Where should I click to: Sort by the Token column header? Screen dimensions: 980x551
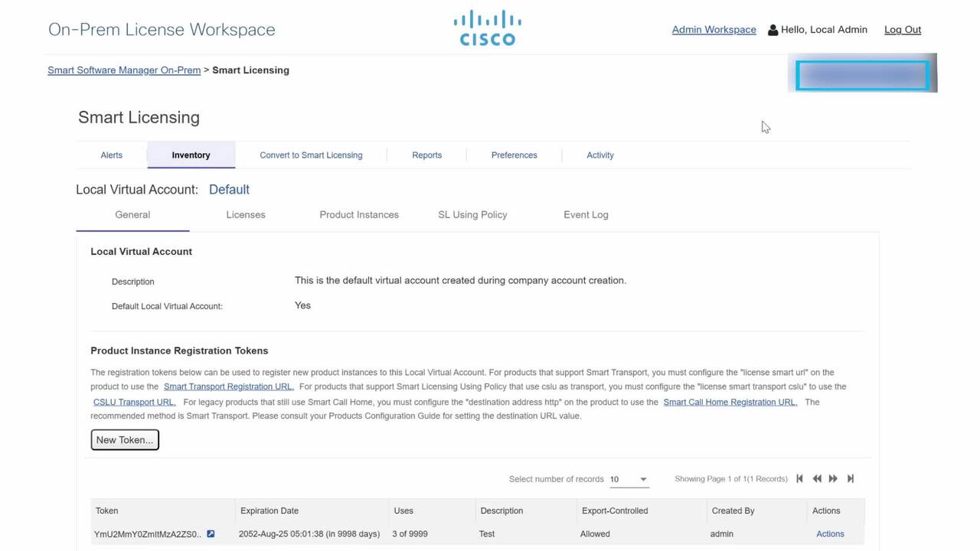(x=106, y=511)
